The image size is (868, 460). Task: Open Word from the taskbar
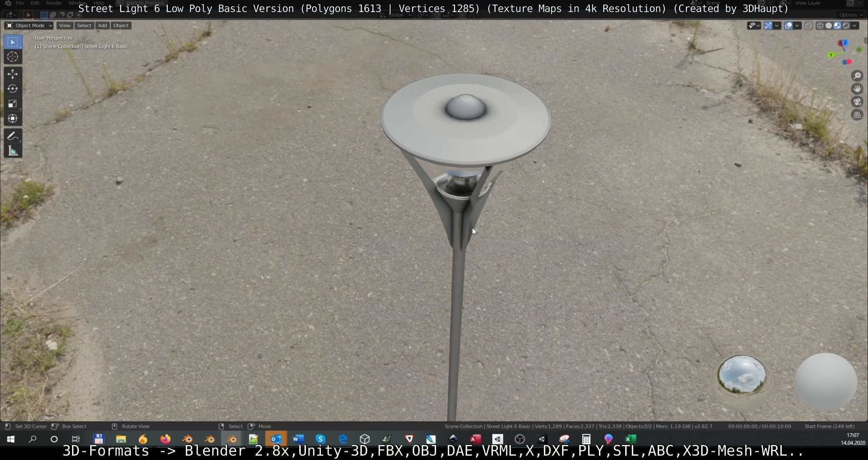tap(298, 439)
